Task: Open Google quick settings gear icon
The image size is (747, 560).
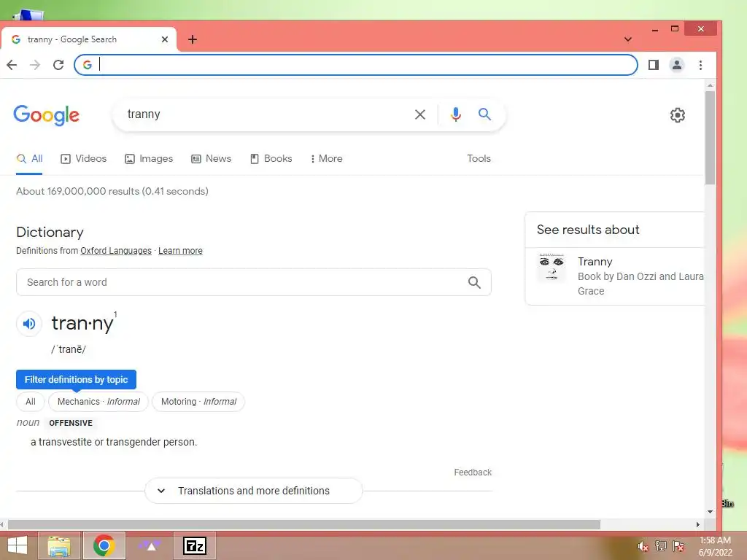Action: tap(677, 114)
